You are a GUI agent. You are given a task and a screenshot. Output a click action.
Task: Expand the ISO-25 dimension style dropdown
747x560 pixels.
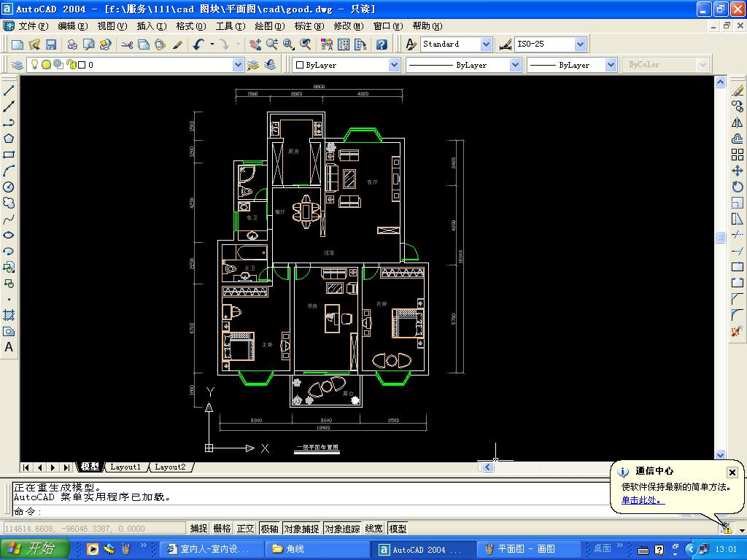pyautogui.click(x=580, y=44)
